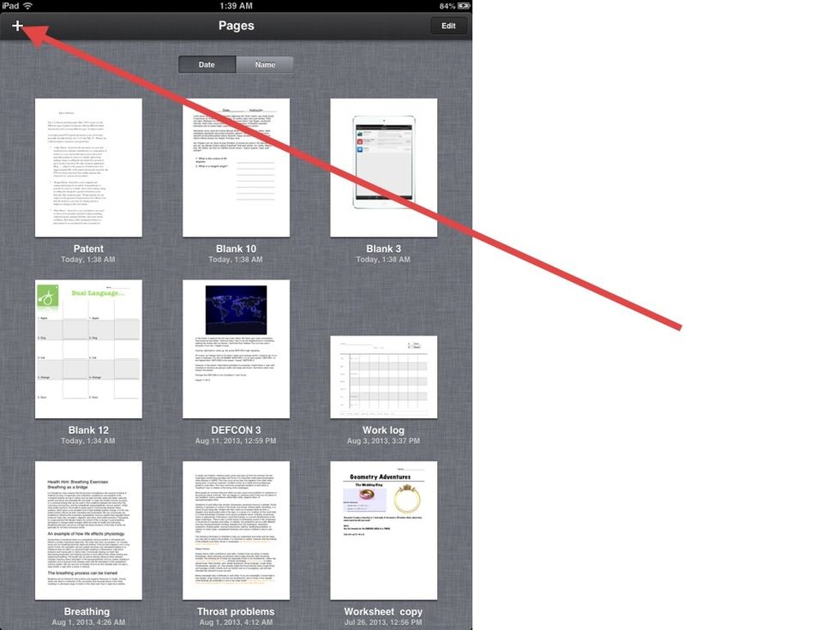Open the DEFCON 3 document thumbnail
This screenshot has height=630, width=840.
236,349
